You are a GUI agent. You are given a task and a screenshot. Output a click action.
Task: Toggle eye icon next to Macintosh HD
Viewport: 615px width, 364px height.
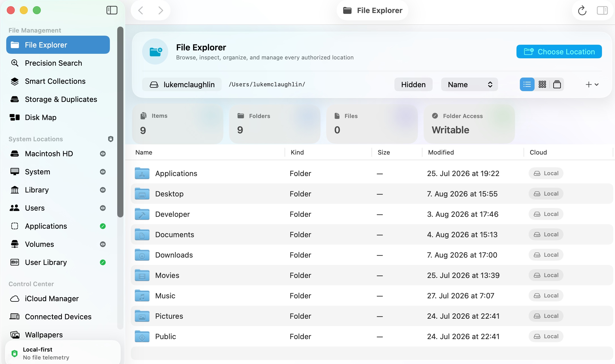point(103,154)
